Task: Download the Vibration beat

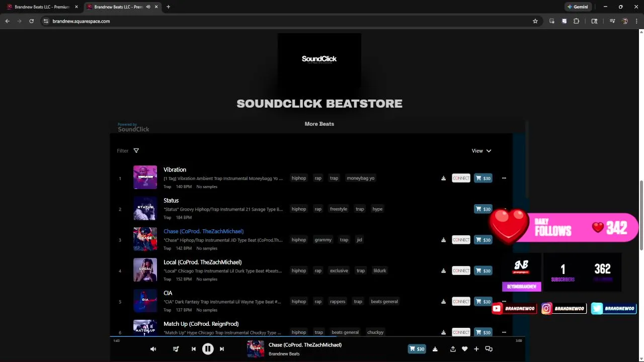Action: (443, 178)
